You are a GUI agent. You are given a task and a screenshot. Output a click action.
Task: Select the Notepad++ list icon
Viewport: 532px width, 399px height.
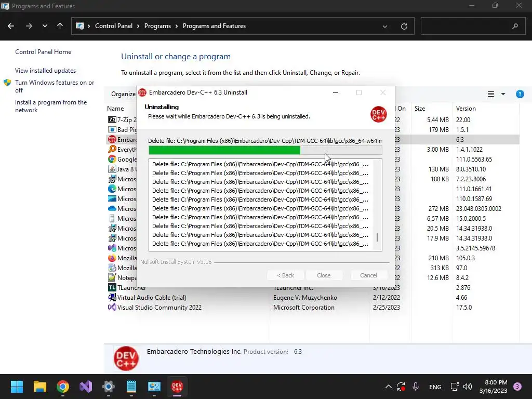pyautogui.click(x=112, y=277)
